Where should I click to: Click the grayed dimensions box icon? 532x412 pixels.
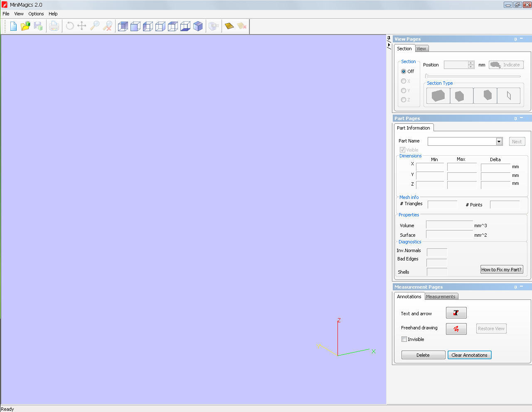[x=214, y=26]
